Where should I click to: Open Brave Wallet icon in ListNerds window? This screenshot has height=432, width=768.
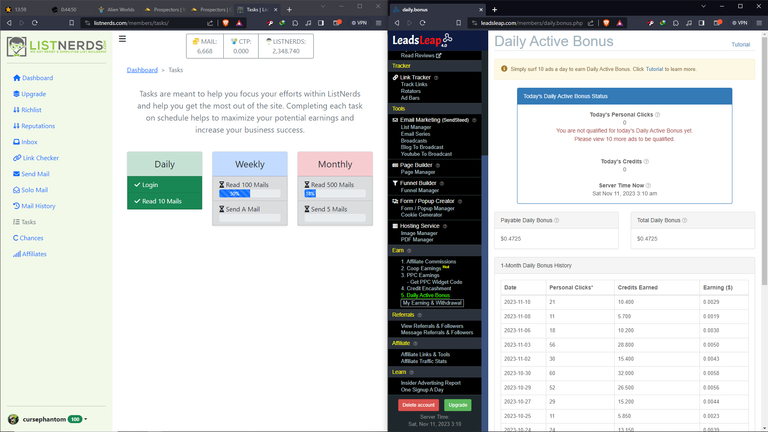click(337, 23)
